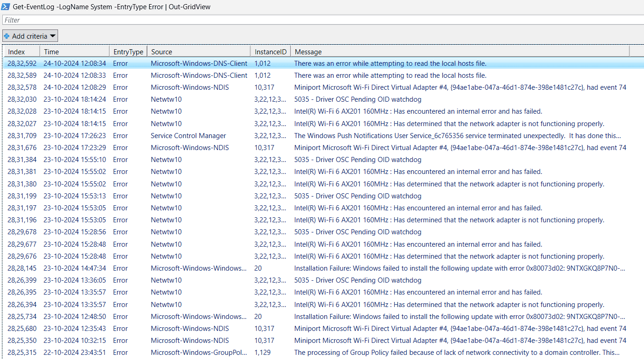Select the row with index 28,32,589

pos(323,75)
